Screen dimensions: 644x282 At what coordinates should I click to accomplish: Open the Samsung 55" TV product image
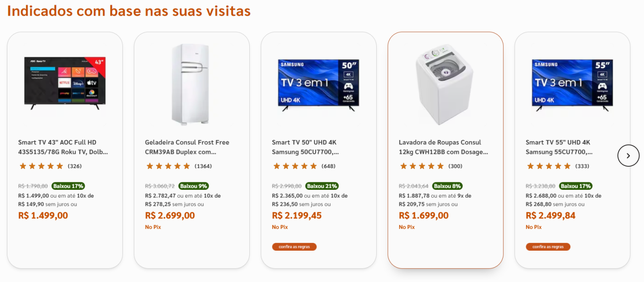tap(572, 85)
